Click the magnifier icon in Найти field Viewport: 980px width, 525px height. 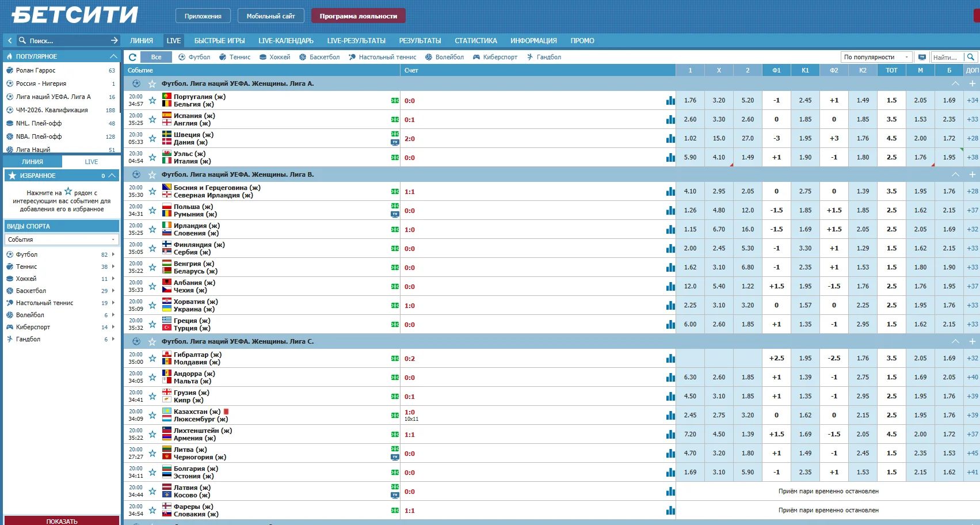971,57
